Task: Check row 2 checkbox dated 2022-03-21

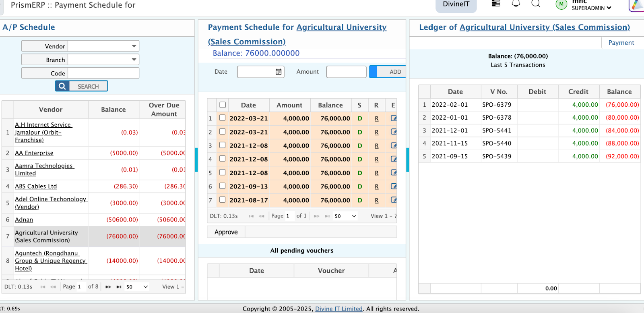Action: pos(222,131)
